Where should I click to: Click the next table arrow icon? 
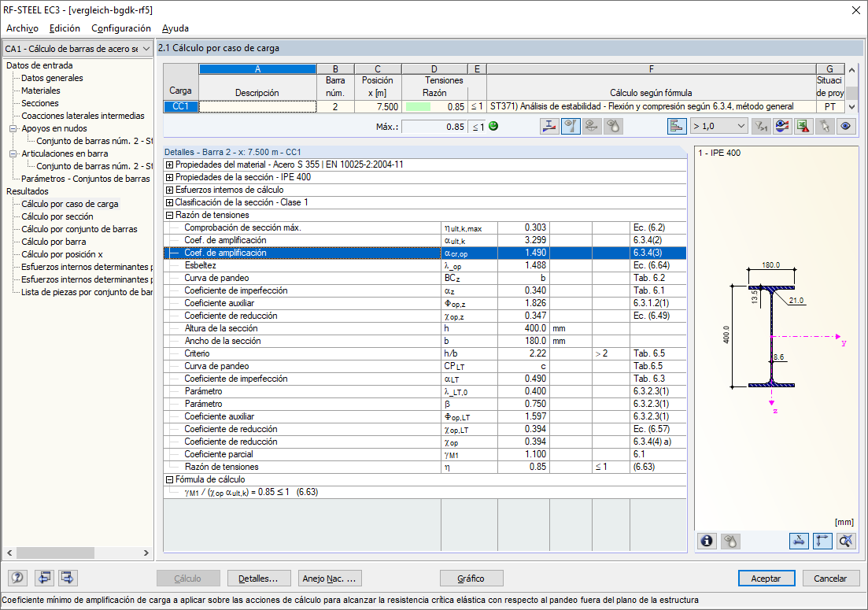(68, 578)
